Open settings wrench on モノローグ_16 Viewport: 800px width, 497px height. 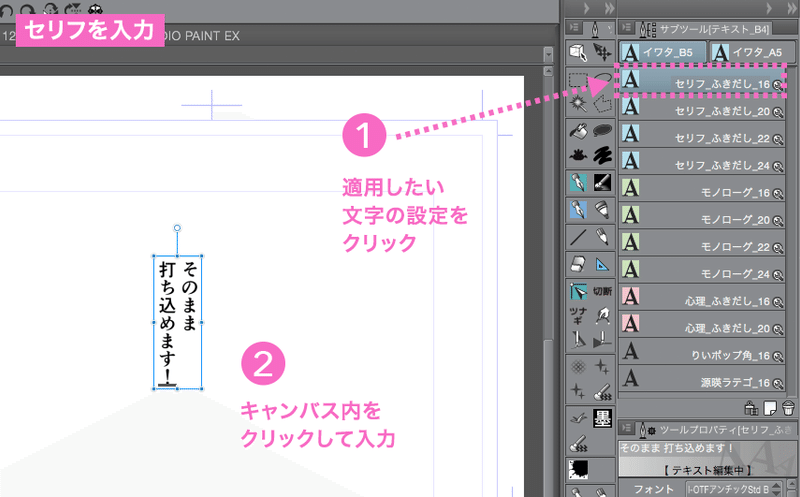(x=778, y=193)
